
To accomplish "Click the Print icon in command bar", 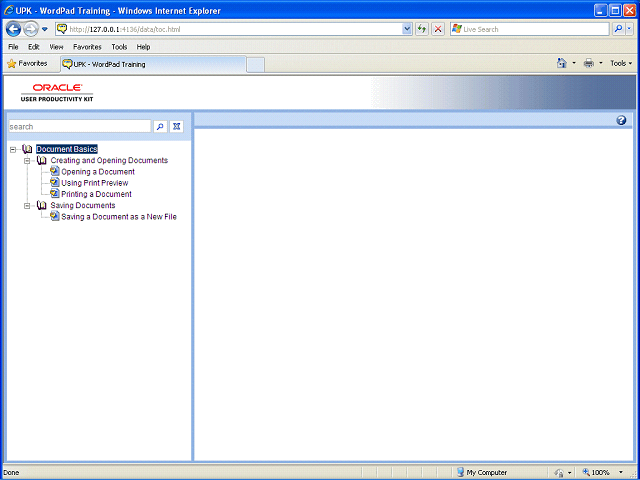I will pos(589,63).
